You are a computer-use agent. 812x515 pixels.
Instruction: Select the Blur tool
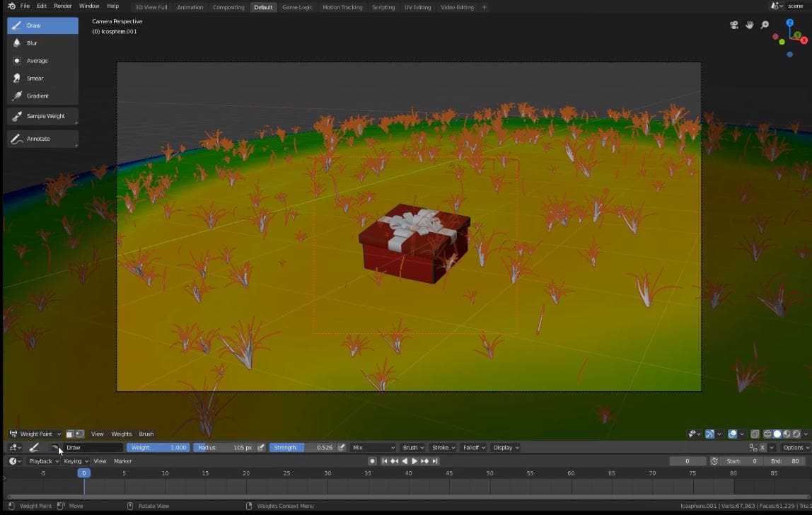[42, 43]
